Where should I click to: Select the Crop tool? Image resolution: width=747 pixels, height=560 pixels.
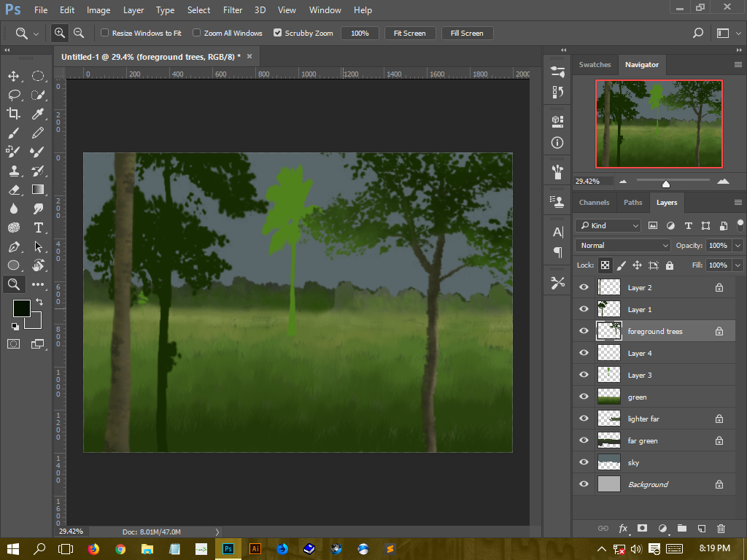(13, 113)
